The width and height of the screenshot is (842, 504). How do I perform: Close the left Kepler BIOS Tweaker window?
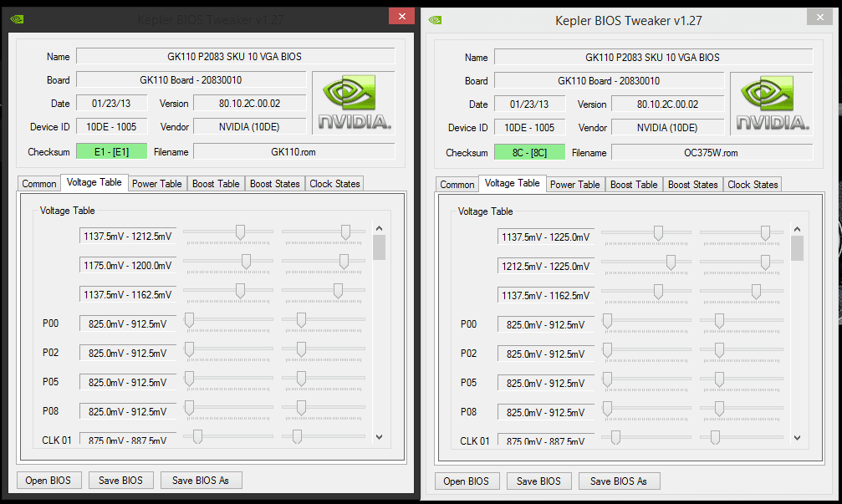[401, 16]
